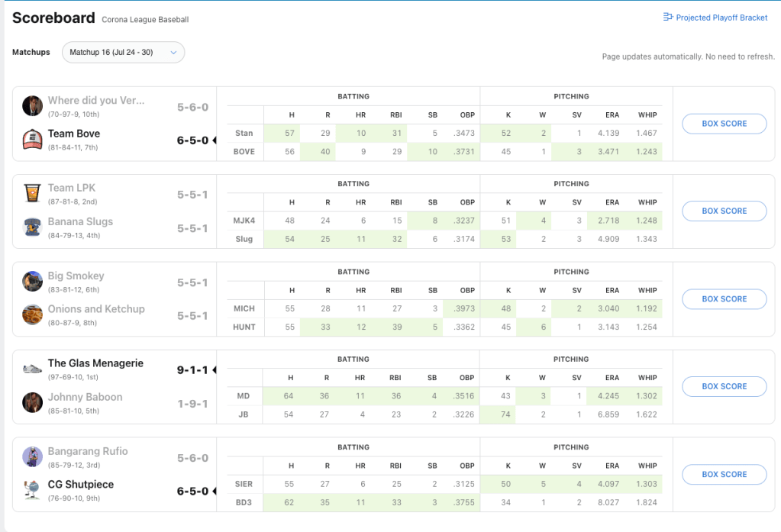781x532 pixels.
Task: Open Projected Playoff Bracket link
Action: 721,18
